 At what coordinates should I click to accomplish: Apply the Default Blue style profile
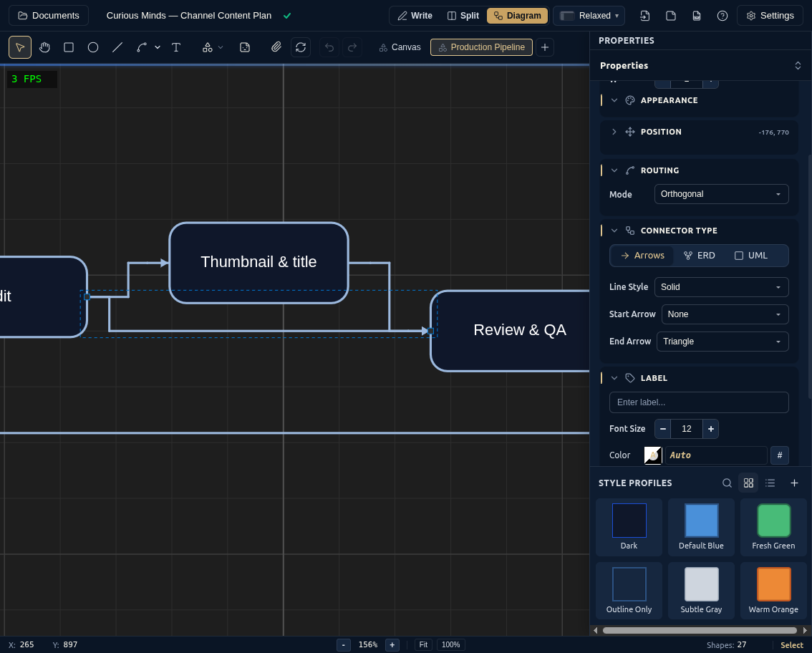pyautogui.click(x=701, y=527)
